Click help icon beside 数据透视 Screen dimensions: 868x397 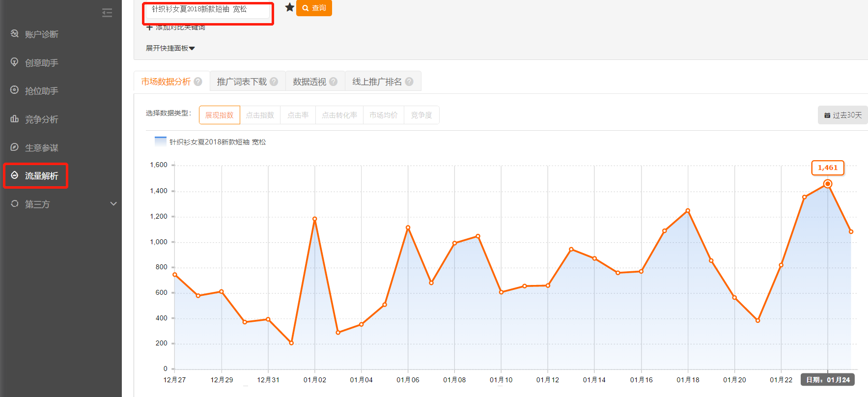[334, 82]
